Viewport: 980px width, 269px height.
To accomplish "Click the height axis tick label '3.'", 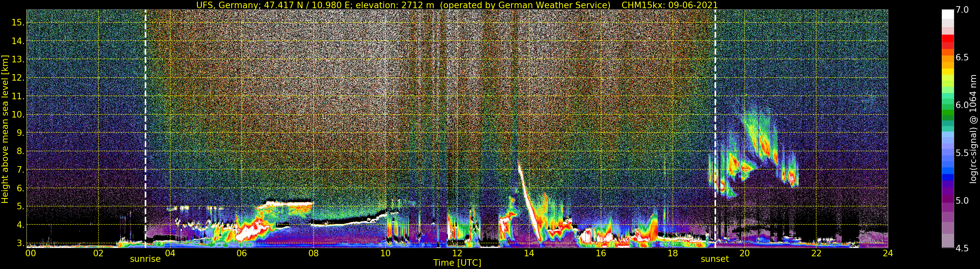I will [21, 243].
